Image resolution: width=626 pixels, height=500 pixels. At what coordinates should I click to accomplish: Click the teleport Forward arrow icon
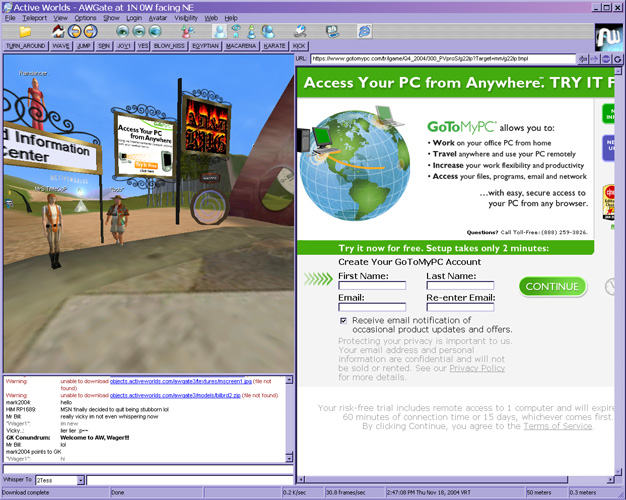(91, 31)
